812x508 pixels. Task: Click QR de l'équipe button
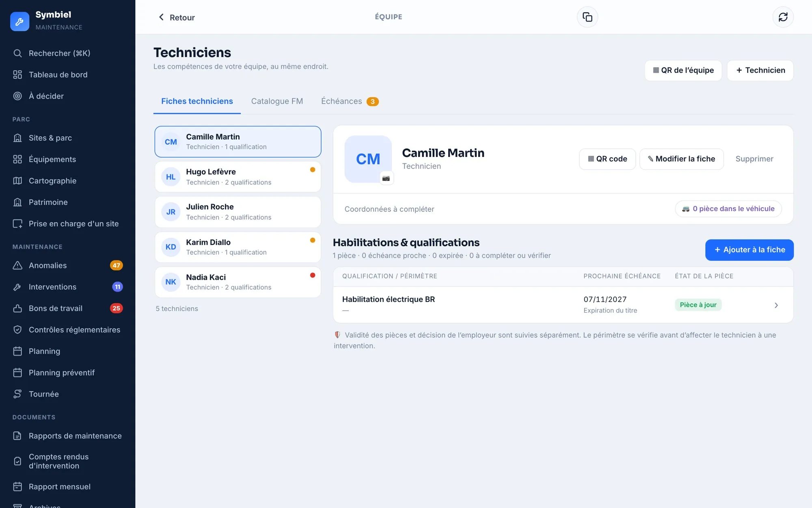point(683,70)
